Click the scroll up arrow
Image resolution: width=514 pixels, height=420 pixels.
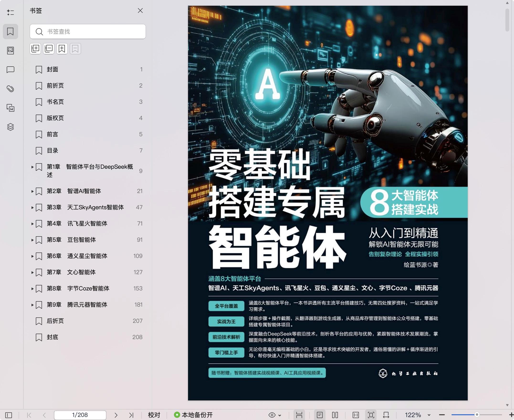tap(507, 3)
